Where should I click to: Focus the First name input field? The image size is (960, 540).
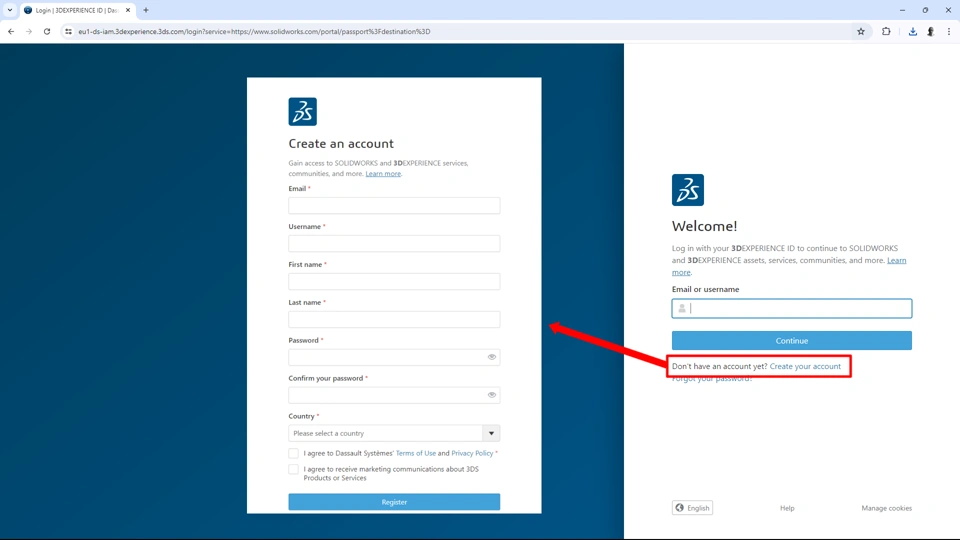[x=394, y=282]
